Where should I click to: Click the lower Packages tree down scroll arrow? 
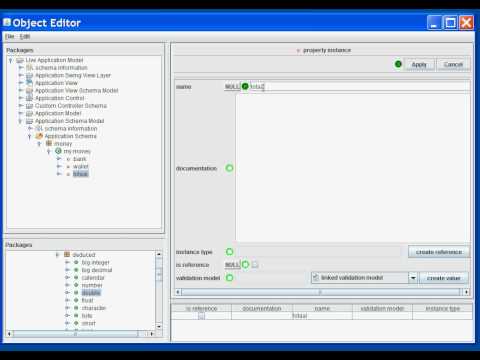coord(159,326)
